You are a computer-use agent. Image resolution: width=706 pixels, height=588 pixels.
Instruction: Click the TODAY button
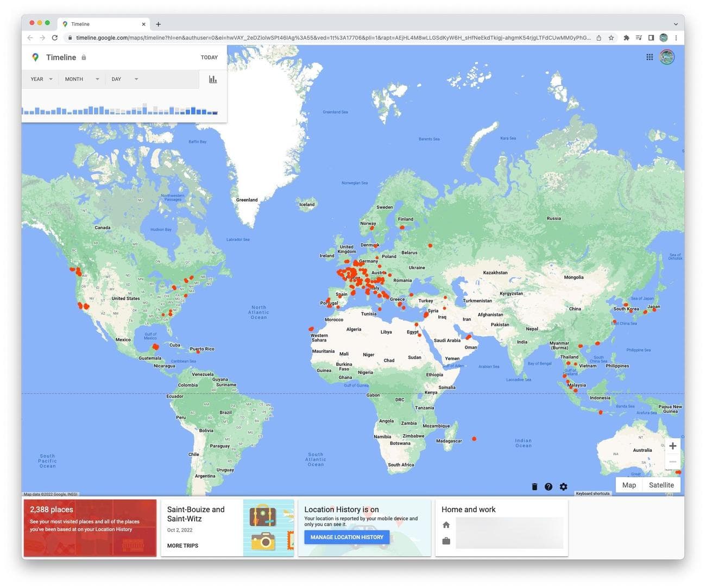(209, 58)
